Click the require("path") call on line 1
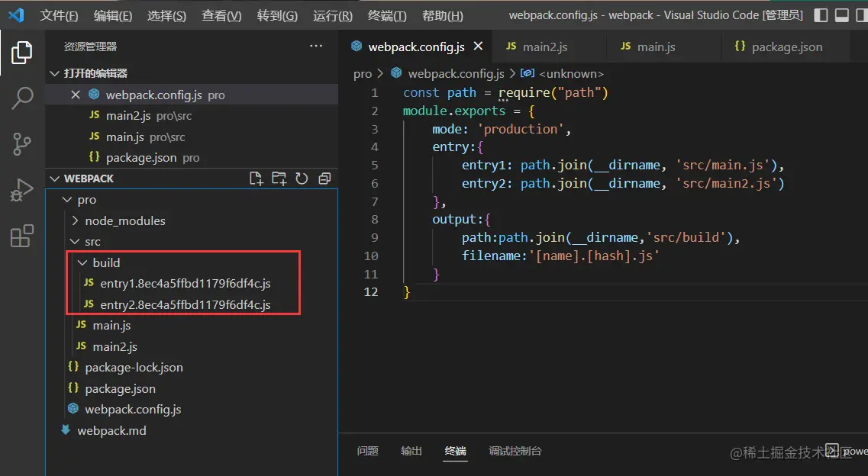The image size is (868, 476). point(553,93)
